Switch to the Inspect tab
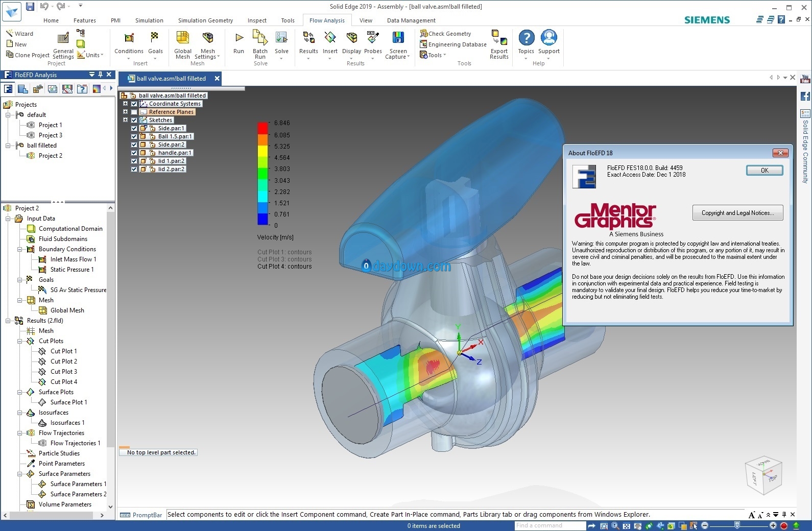The image size is (812, 531). 257,20
